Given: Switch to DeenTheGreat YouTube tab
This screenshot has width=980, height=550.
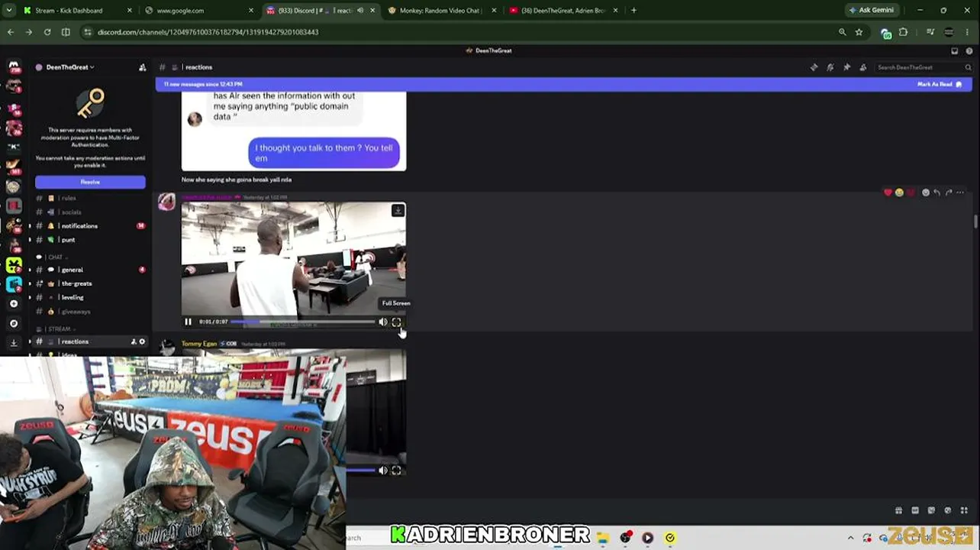Looking at the screenshot, I should pos(564,11).
